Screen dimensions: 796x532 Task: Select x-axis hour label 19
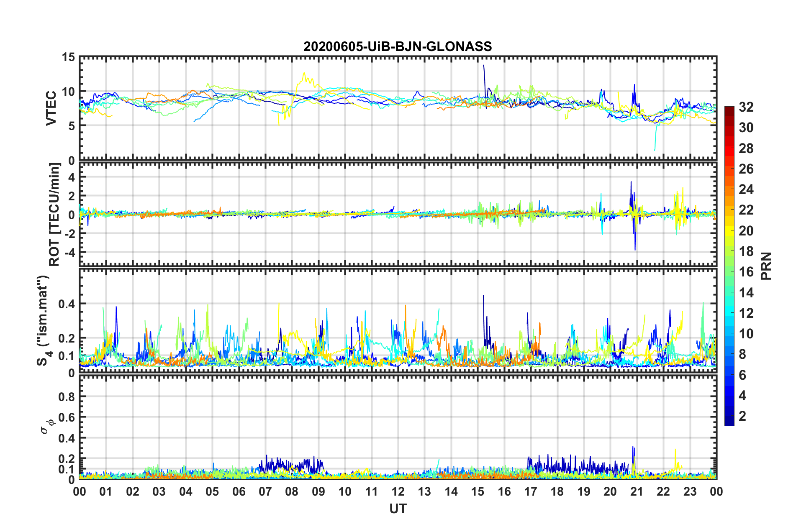point(584,491)
